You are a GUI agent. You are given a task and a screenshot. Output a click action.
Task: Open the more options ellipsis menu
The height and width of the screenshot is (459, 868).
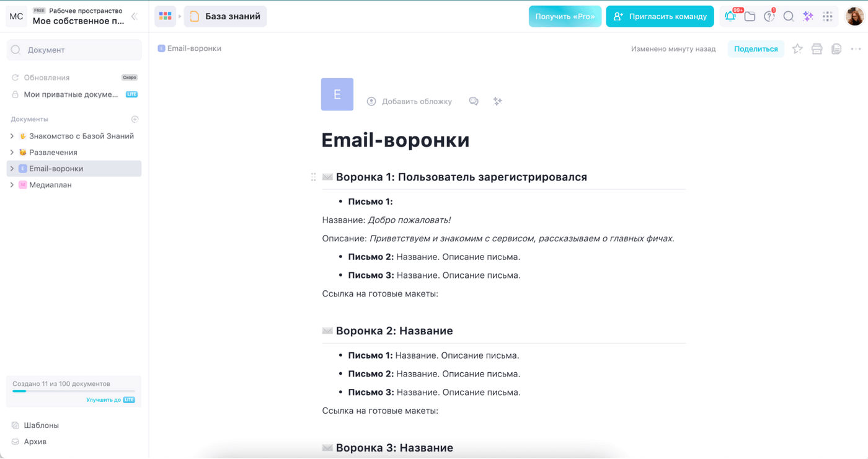point(856,49)
